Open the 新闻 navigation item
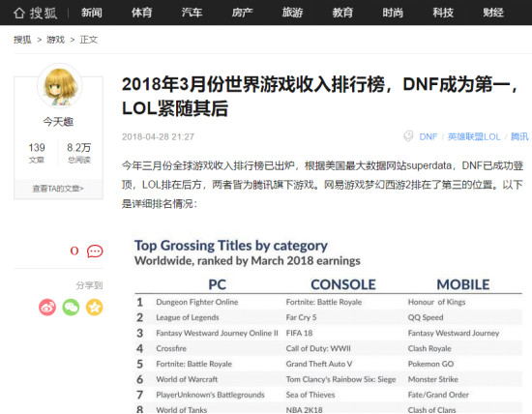 [92, 13]
